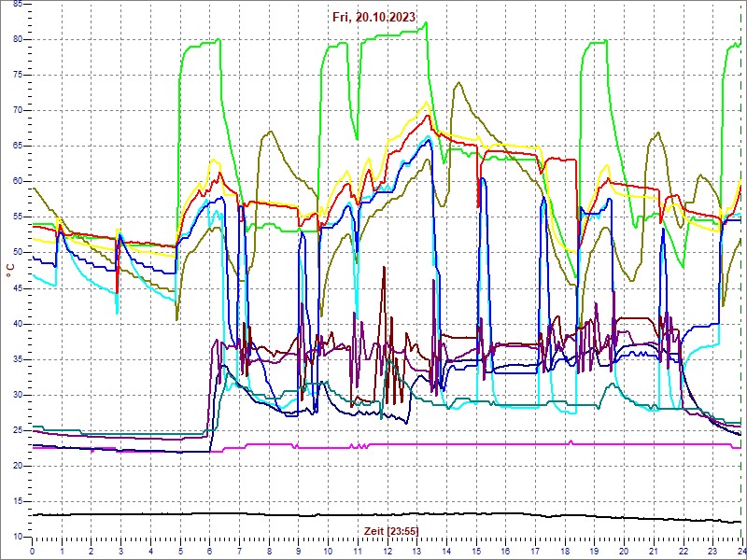Click hour 5 on the time axis
Screen dimensions: 747x560
[179, 551]
